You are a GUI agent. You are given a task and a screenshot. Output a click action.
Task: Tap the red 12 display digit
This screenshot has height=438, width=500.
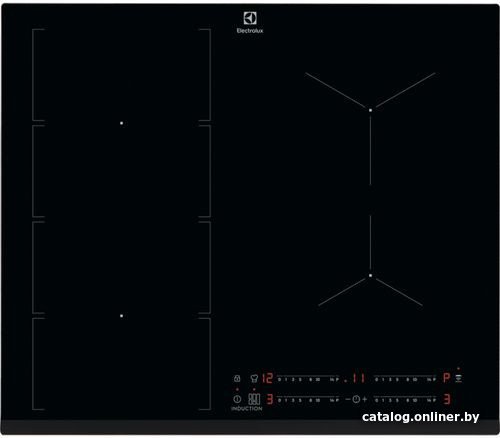tap(267, 378)
